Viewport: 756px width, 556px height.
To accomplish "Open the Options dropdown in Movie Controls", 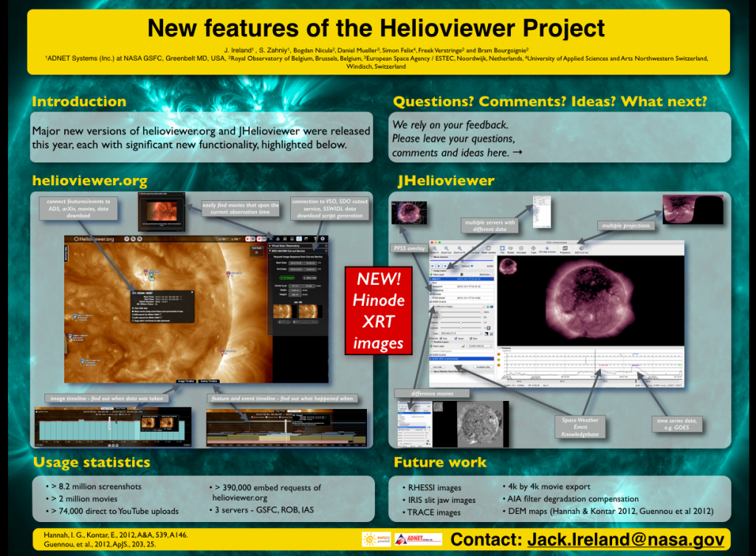I will pyautogui.click(x=467, y=266).
